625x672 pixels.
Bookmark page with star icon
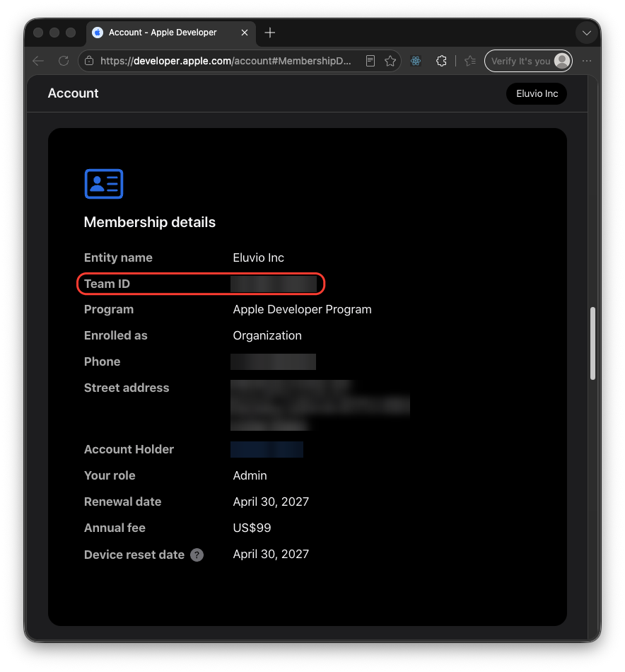[x=390, y=61]
